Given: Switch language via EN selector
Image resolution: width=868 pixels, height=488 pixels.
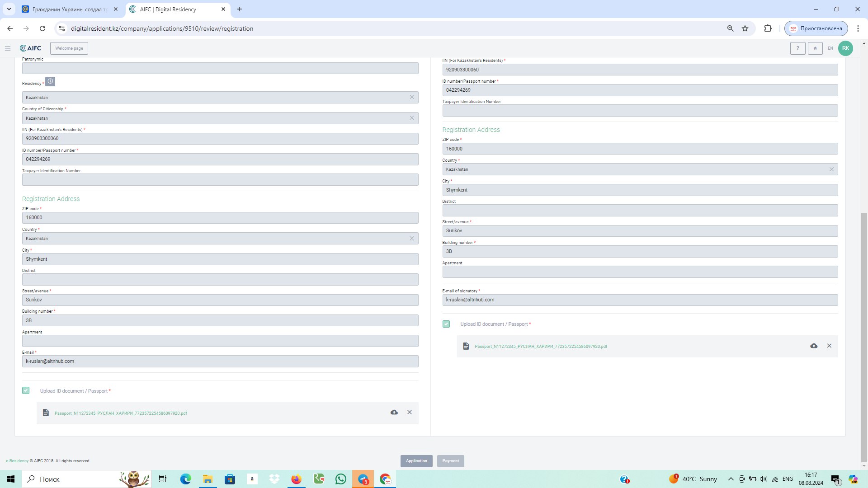Looking at the screenshot, I should (830, 48).
